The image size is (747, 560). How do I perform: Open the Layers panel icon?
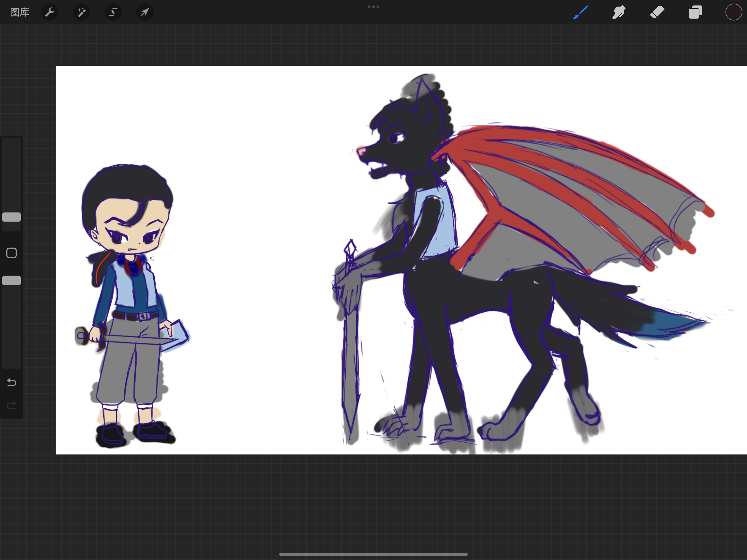point(695,13)
